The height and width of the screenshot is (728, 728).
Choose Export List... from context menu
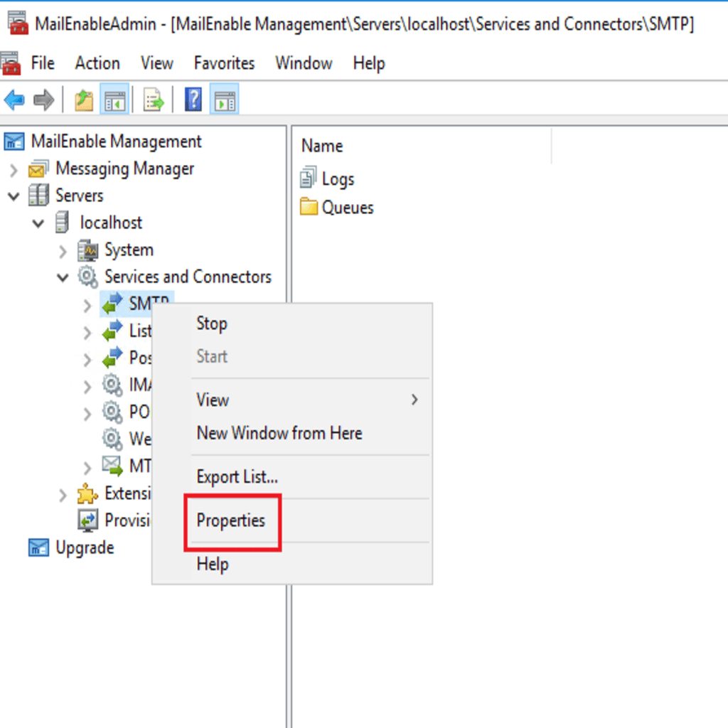291,477
